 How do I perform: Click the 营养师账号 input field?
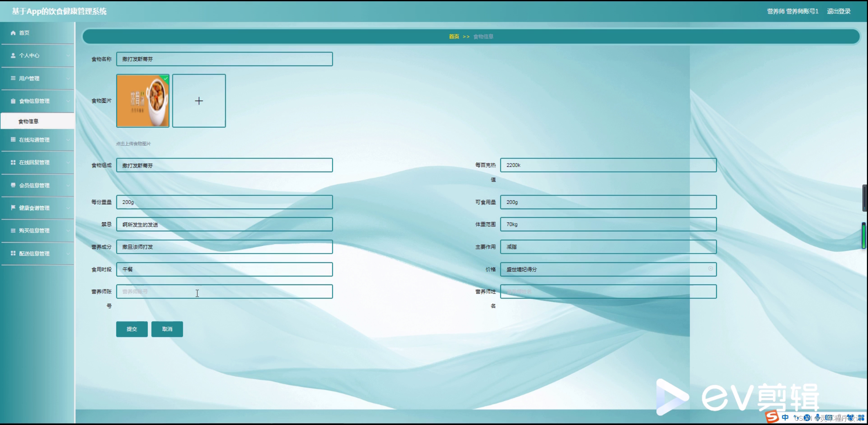[224, 292]
